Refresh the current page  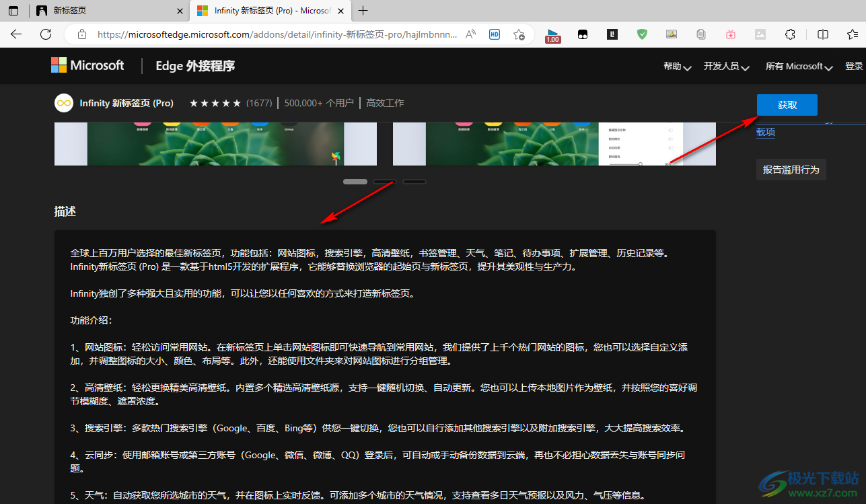[46, 34]
